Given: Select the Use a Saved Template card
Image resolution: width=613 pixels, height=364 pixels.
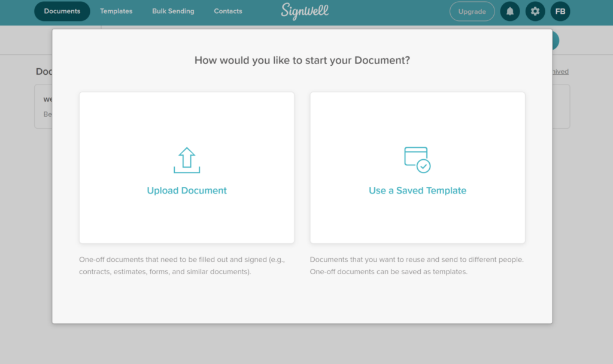Looking at the screenshot, I should point(417,168).
